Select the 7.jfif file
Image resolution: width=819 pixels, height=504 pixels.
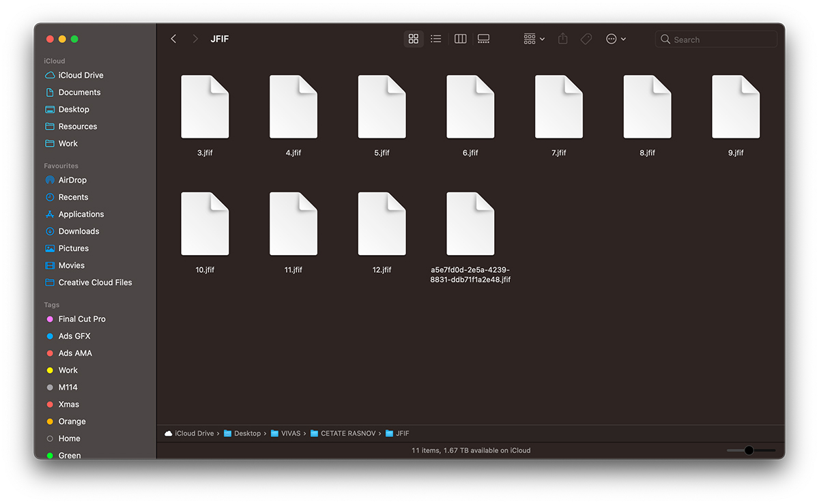(558, 108)
